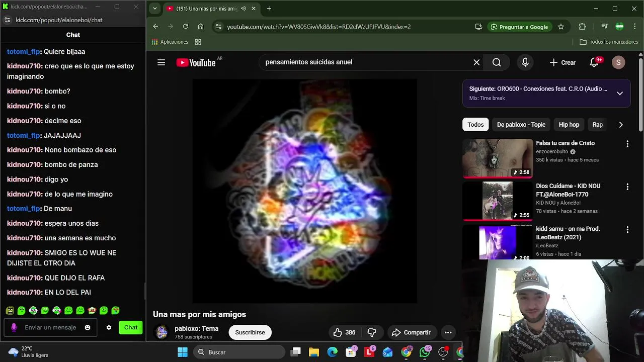Image resolution: width=644 pixels, height=362 pixels.
Task: Install app icon in address bar
Action: (x=478, y=27)
